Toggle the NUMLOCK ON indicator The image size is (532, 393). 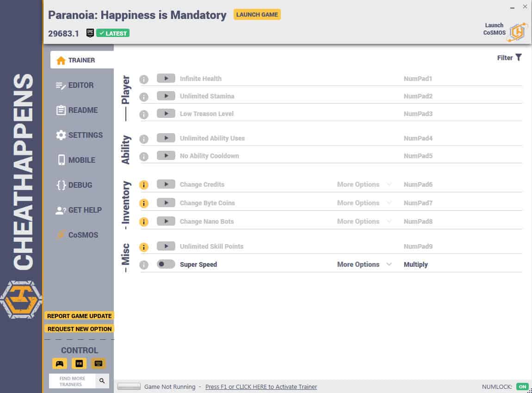[x=522, y=387]
